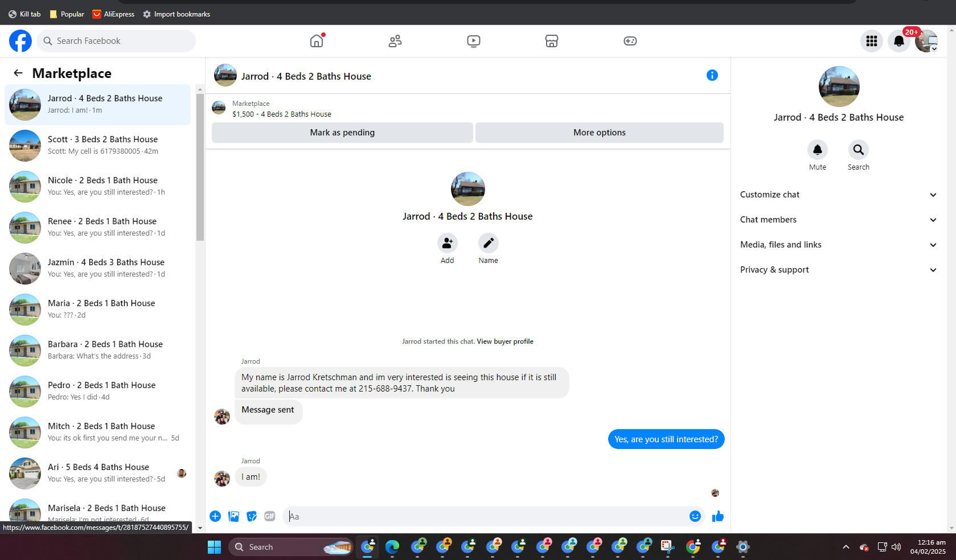Open Ari 5 Beds 4 Baths House chat
956x560 pixels.
tap(98, 473)
